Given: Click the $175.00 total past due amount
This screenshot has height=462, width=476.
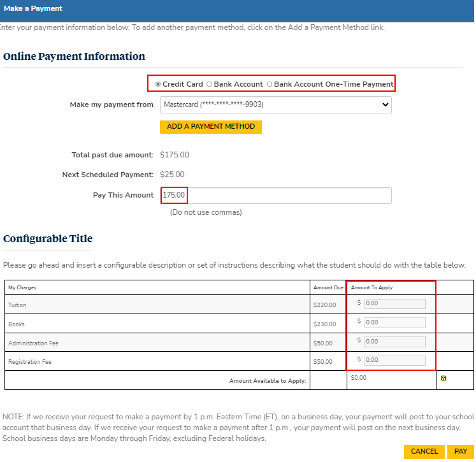Looking at the screenshot, I should [175, 155].
